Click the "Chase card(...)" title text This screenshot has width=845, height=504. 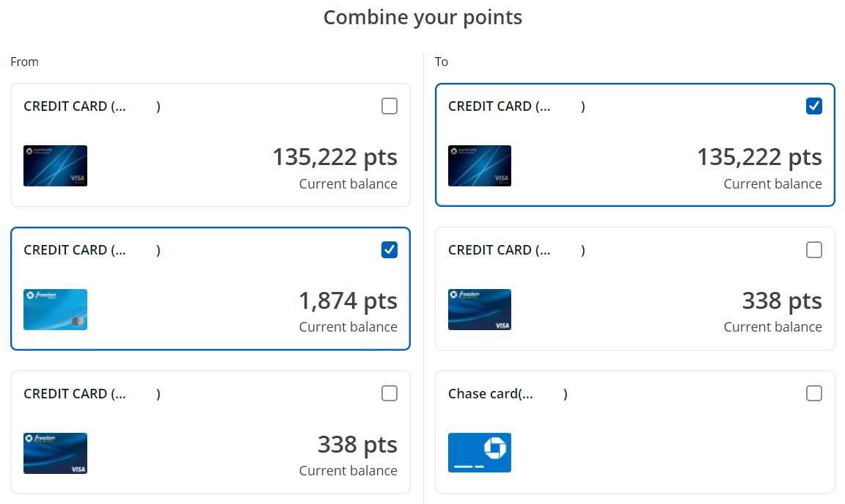coord(490,394)
